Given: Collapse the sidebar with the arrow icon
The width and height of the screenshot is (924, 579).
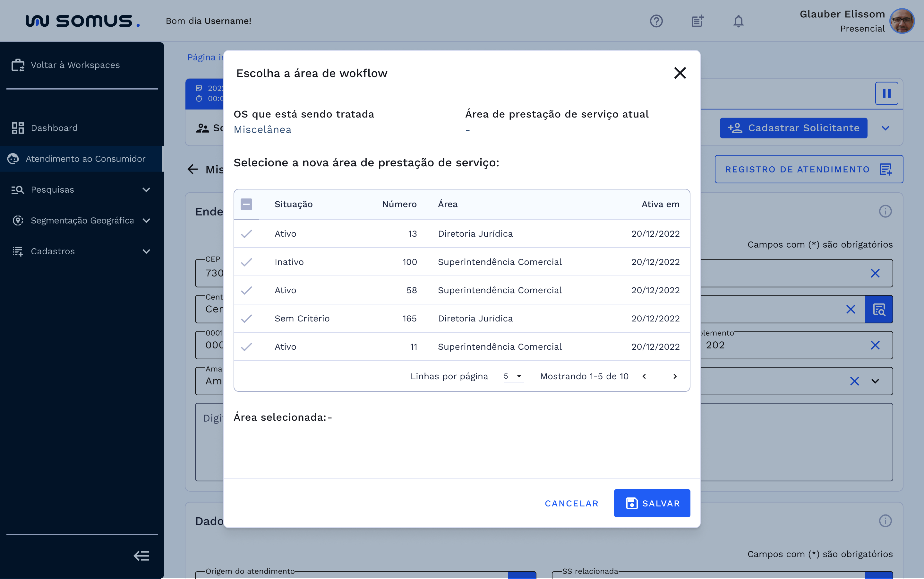Looking at the screenshot, I should tap(141, 556).
